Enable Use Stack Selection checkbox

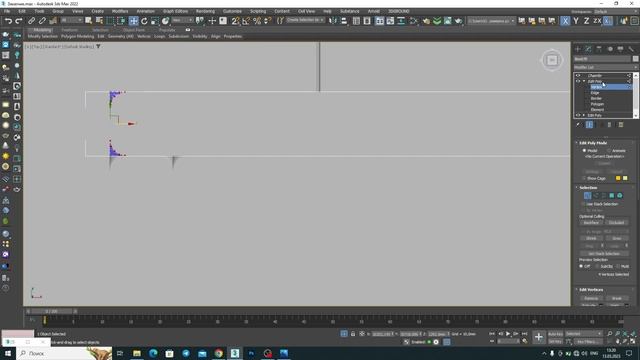(584, 204)
